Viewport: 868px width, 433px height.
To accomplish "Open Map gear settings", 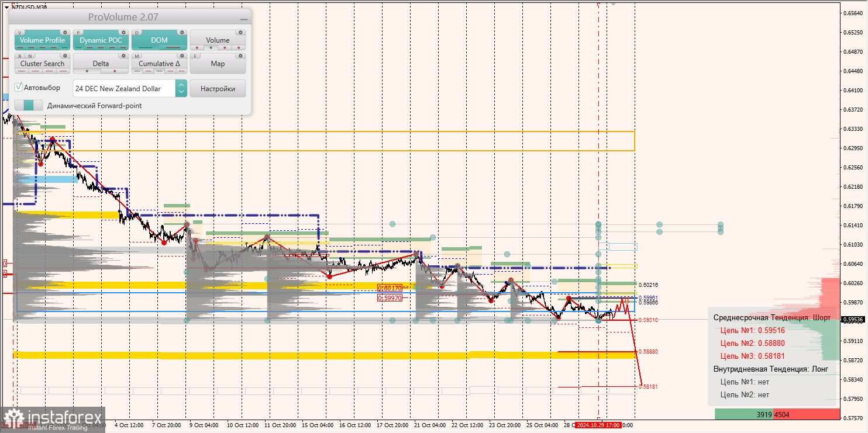I will 240,56.
